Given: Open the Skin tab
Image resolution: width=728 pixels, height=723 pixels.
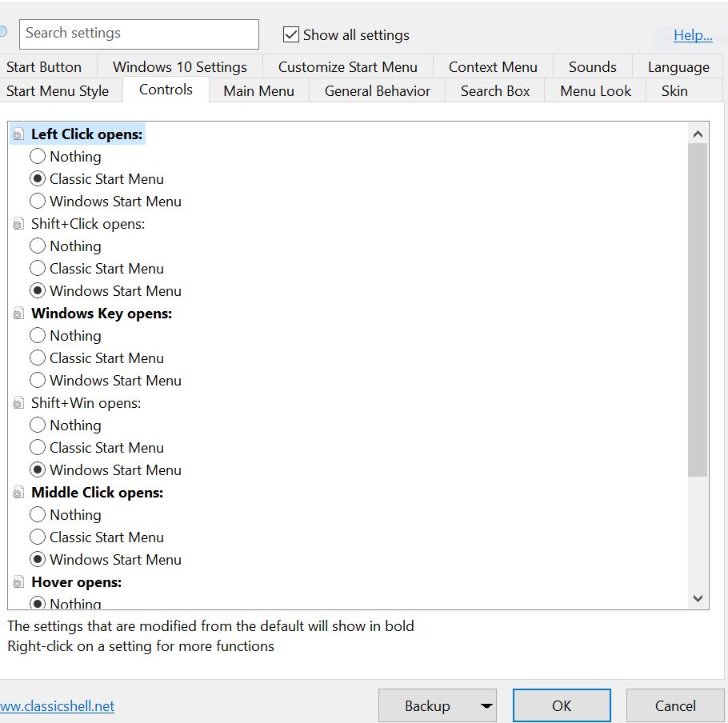Looking at the screenshot, I should (x=674, y=91).
